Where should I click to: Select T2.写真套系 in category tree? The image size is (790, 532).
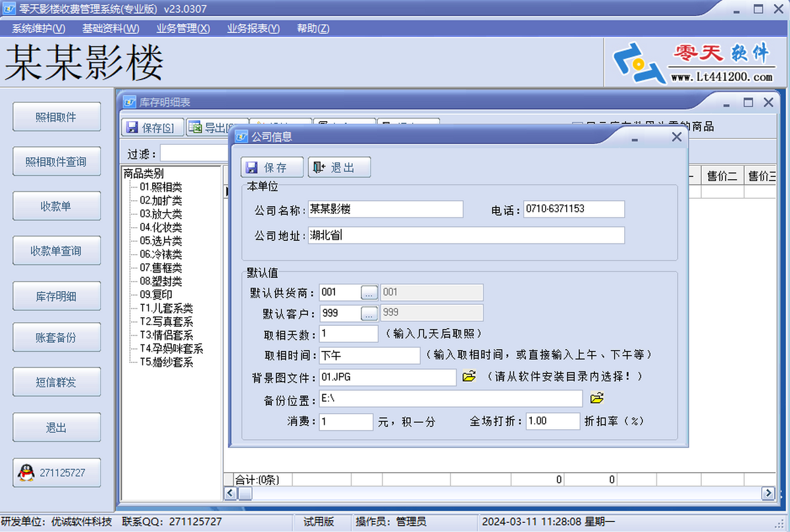[166, 321]
